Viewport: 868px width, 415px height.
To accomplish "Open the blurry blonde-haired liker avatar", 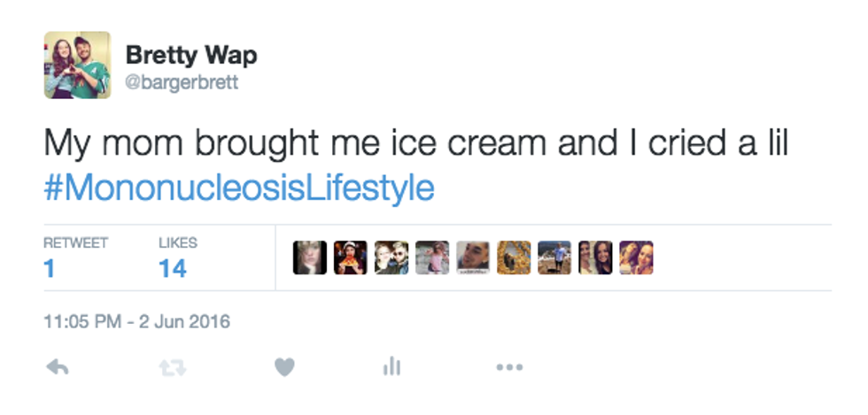I will (x=310, y=257).
